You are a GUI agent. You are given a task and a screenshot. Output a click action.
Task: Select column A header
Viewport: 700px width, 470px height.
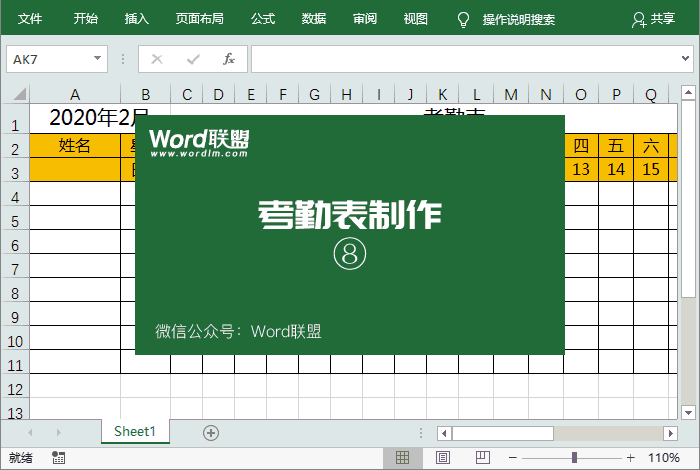pyautogui.click(x=75, y=95)
